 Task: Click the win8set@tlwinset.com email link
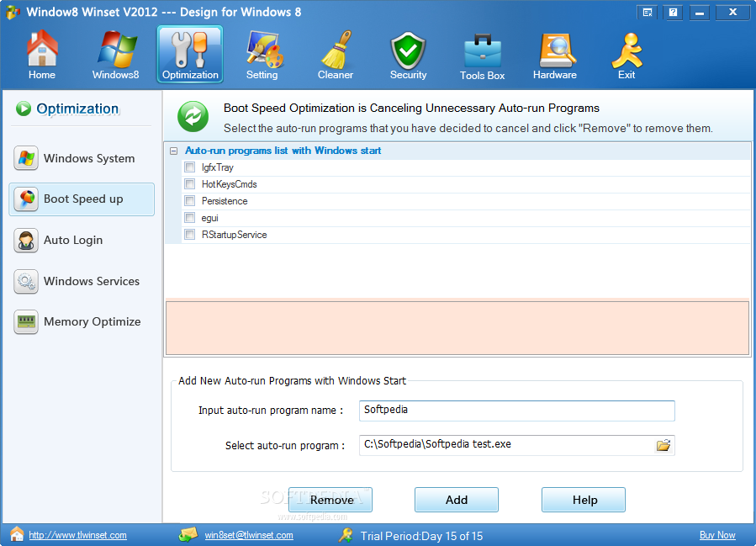(x=249, y=535)
